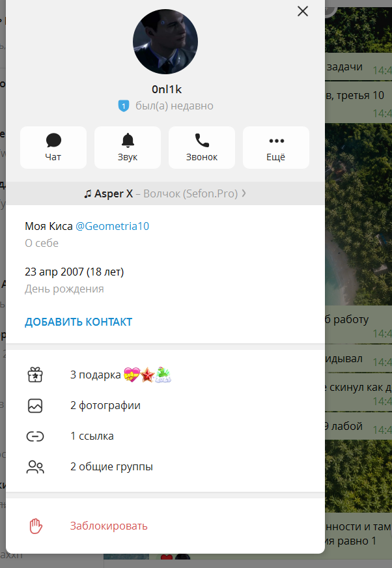Close the profile panel with X
This screenshot has width=392, height=568.
tap(303, 11)
